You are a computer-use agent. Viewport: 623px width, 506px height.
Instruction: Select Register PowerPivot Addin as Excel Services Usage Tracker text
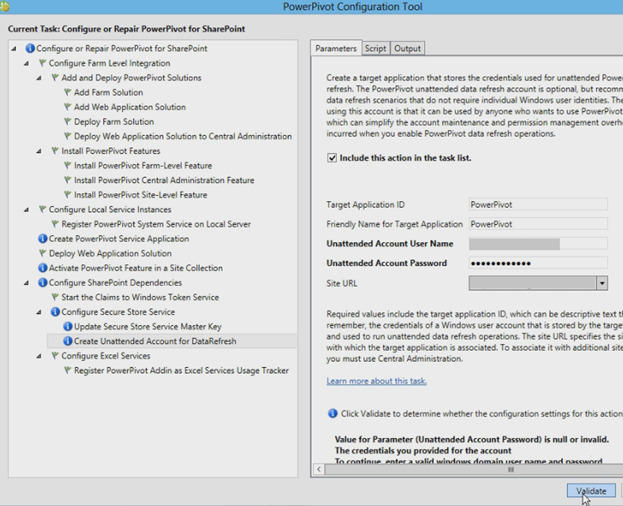(x=182, y=371)
